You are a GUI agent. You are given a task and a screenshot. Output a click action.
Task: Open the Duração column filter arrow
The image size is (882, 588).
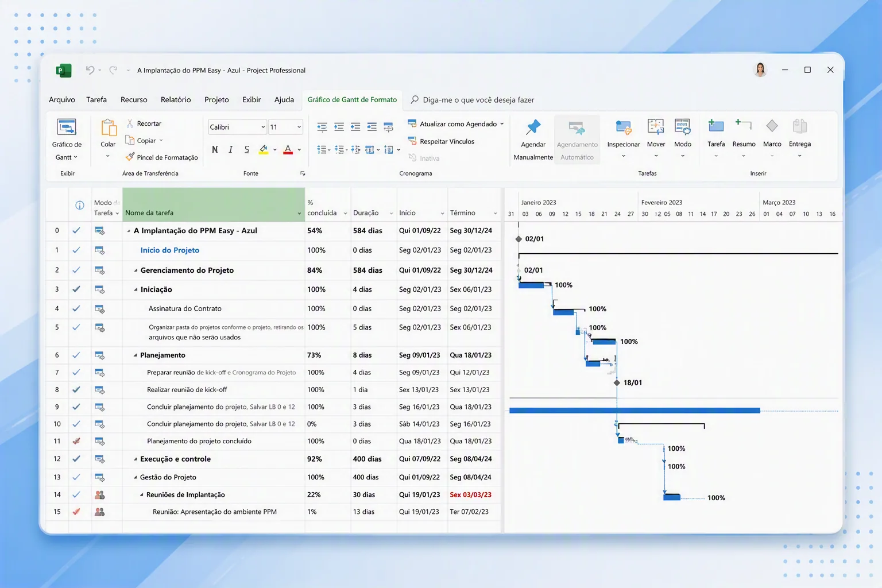[x=392, y=214]
